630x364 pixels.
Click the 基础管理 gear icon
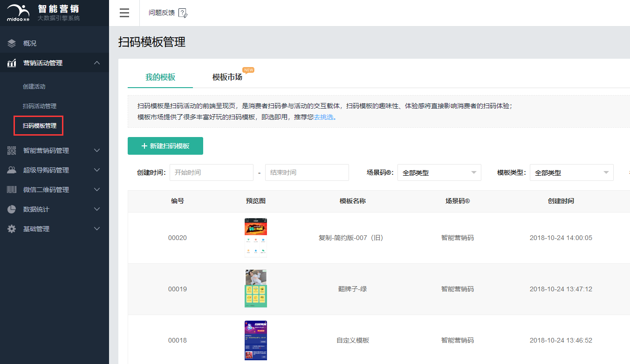pyautogui.click(x=12, y=229)
